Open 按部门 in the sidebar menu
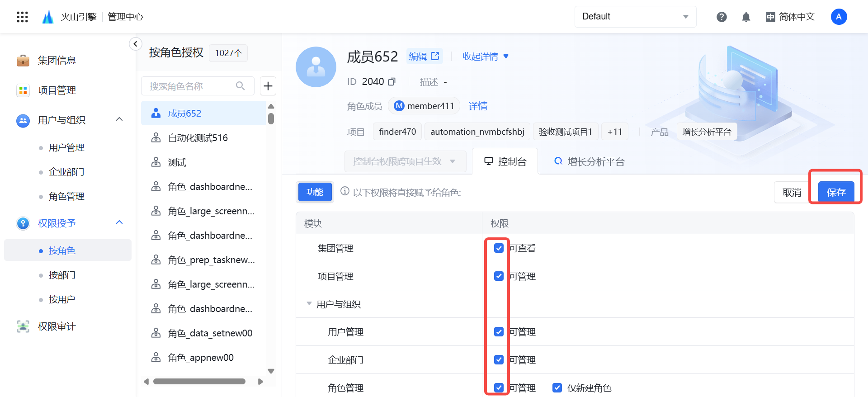The image size is (868, 397). click(x=62, y=275)
